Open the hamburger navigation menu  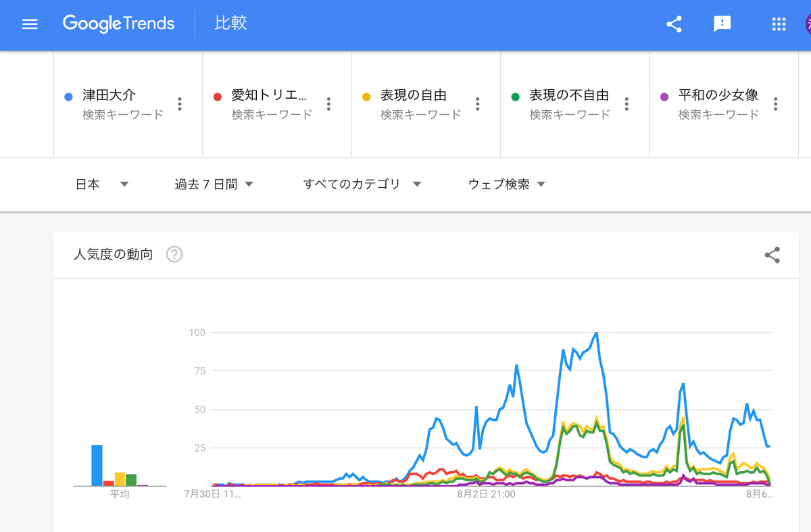coord(30,24)
